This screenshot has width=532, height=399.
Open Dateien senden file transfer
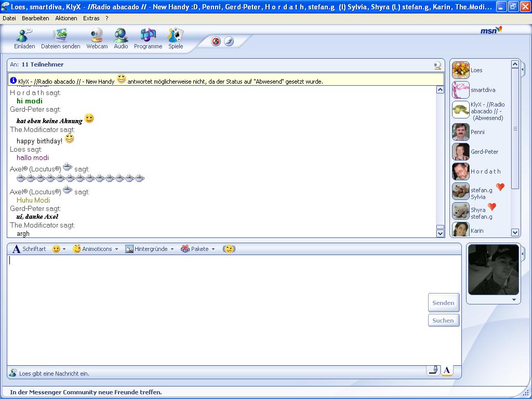coord(61,37)
